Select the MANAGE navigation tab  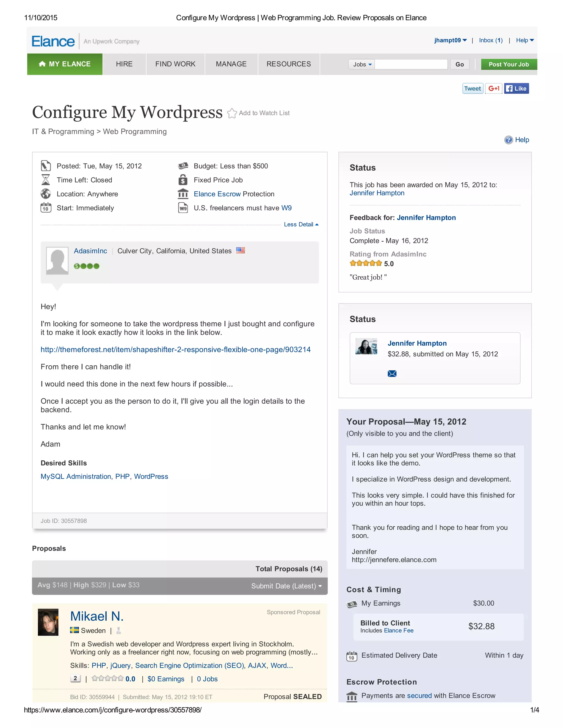pos(231,64)
